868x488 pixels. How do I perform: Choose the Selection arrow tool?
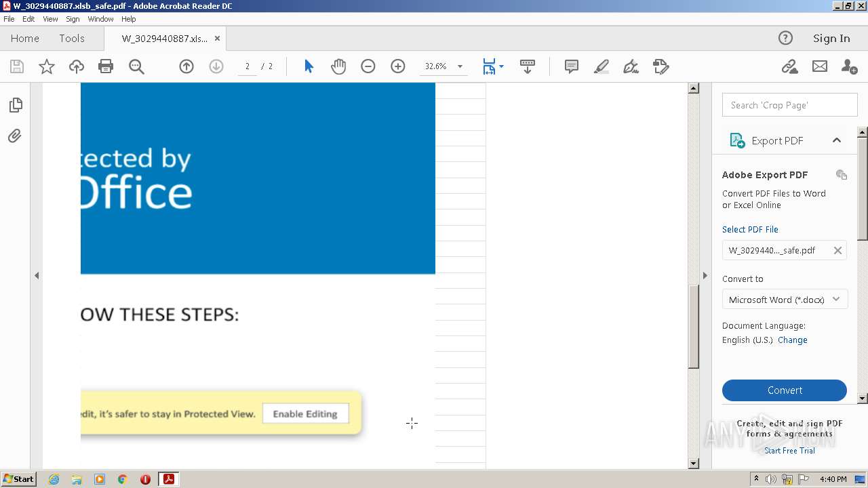(x=309, y=66)
